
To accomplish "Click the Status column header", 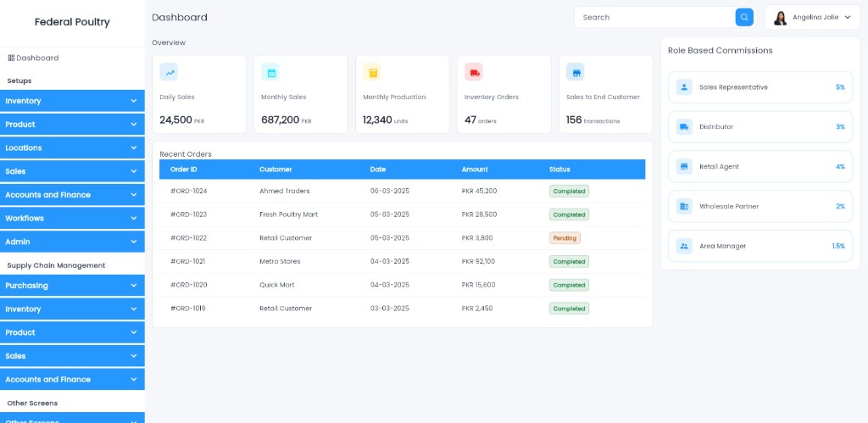I will click(x=559, y=170).
